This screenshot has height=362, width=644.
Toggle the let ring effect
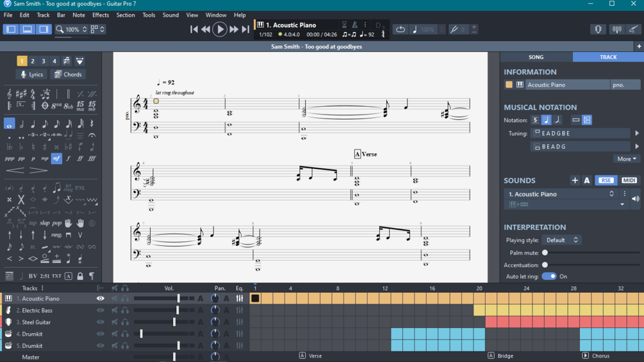tap(68, 188)
